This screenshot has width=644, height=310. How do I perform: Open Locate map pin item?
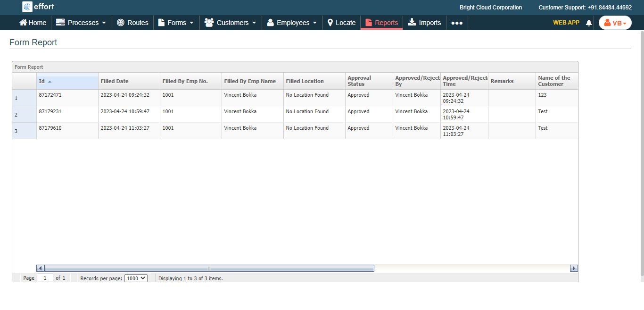coord(330,23)
